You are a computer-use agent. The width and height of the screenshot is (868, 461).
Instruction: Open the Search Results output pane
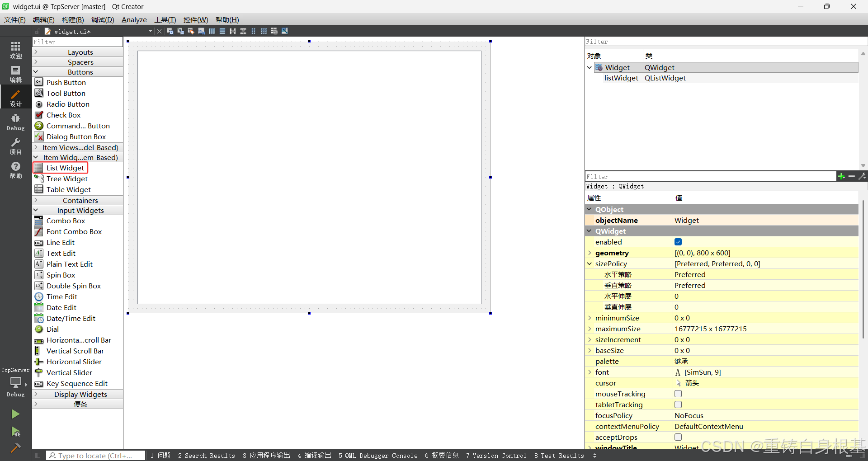(x=207, y=456)
